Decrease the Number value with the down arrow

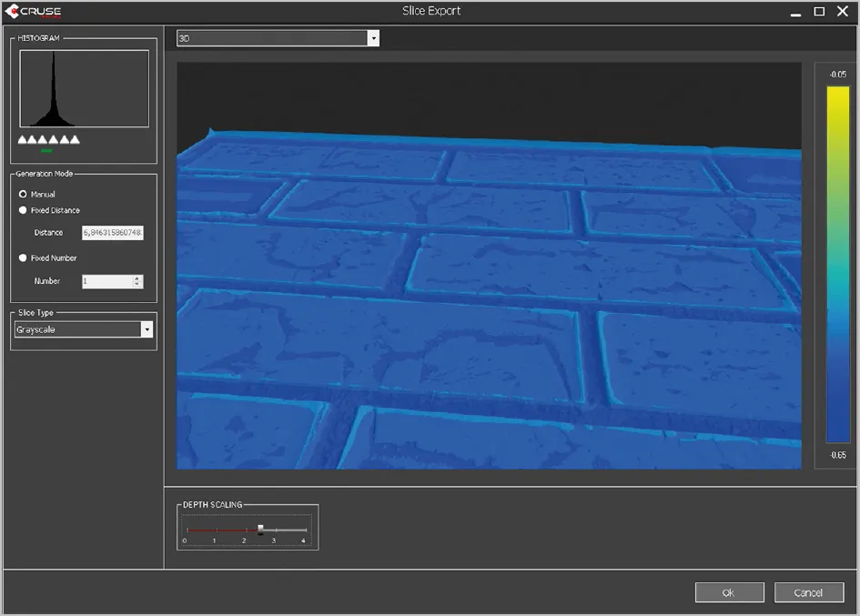point(137,285)
